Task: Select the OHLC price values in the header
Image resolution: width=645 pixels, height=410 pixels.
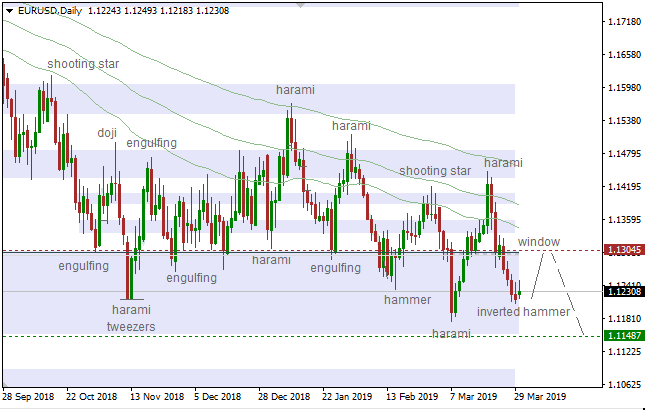Action: (x=172, y=11)
